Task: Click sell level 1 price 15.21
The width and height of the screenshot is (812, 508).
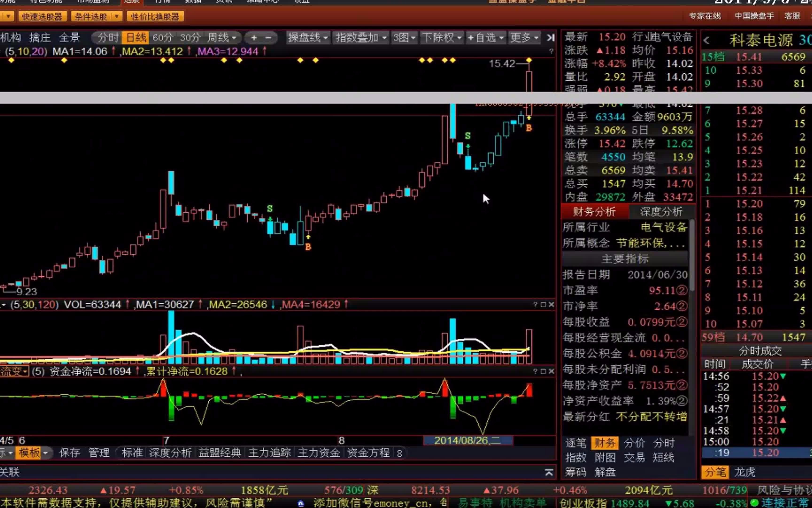Action: pos(749,190)
